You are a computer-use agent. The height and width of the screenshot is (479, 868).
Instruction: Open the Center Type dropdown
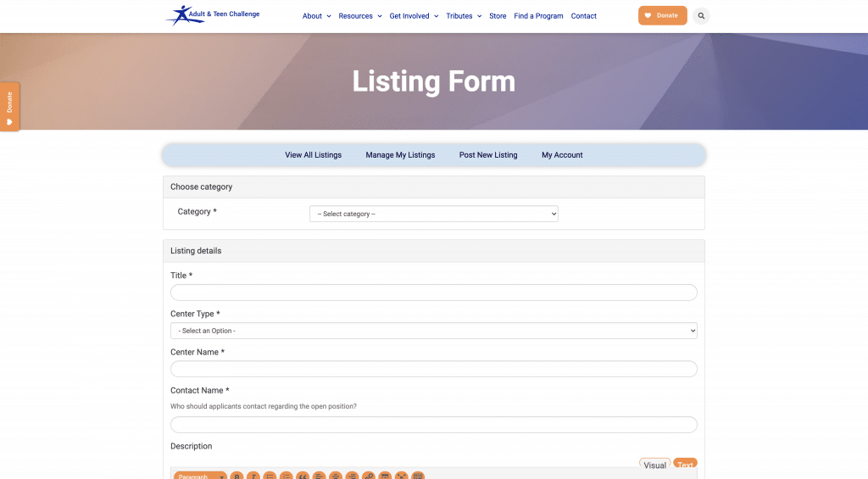coord(433,331)
